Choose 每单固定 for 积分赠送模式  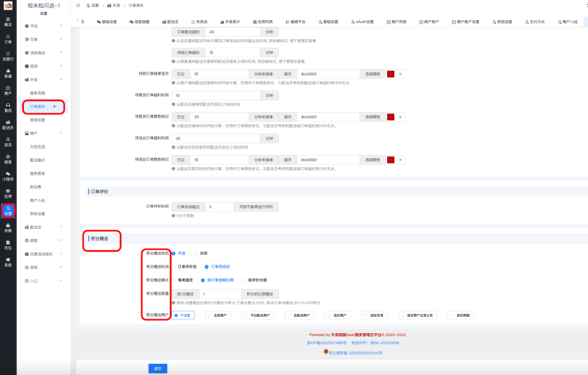tap(174, 280)
